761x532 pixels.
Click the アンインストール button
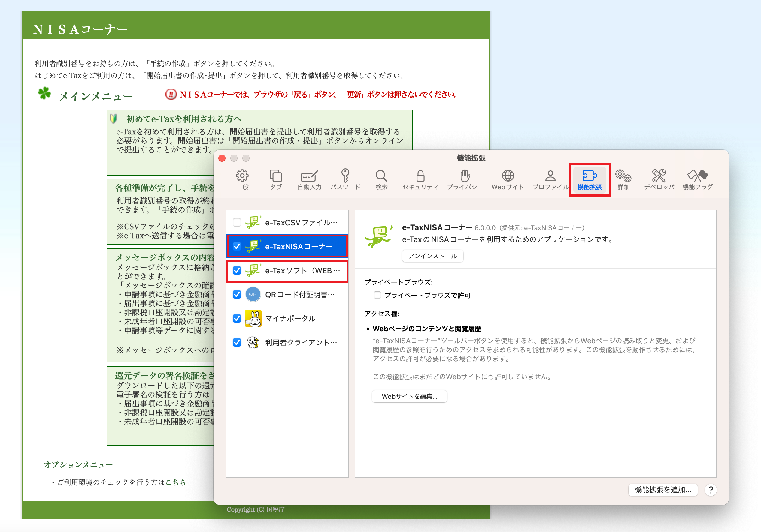click(x=432, y=256)
